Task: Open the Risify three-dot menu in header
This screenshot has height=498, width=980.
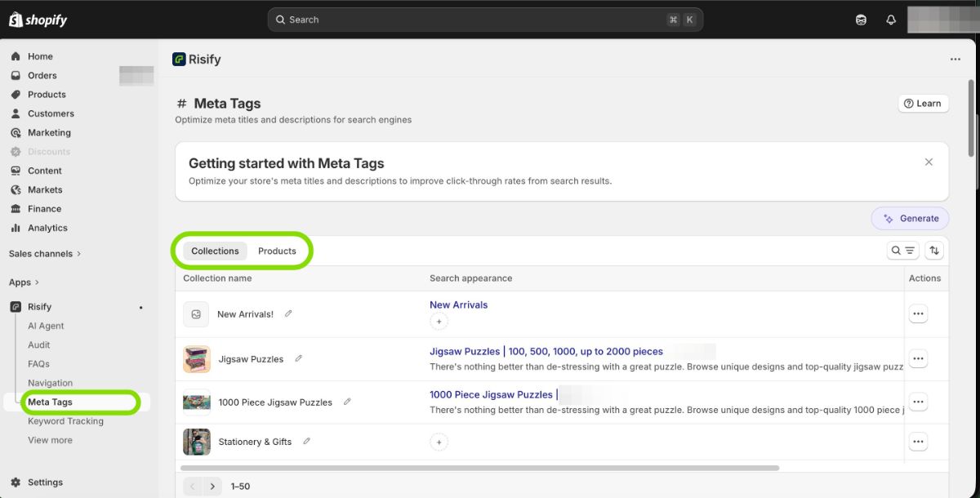Action: pos(955,60)
